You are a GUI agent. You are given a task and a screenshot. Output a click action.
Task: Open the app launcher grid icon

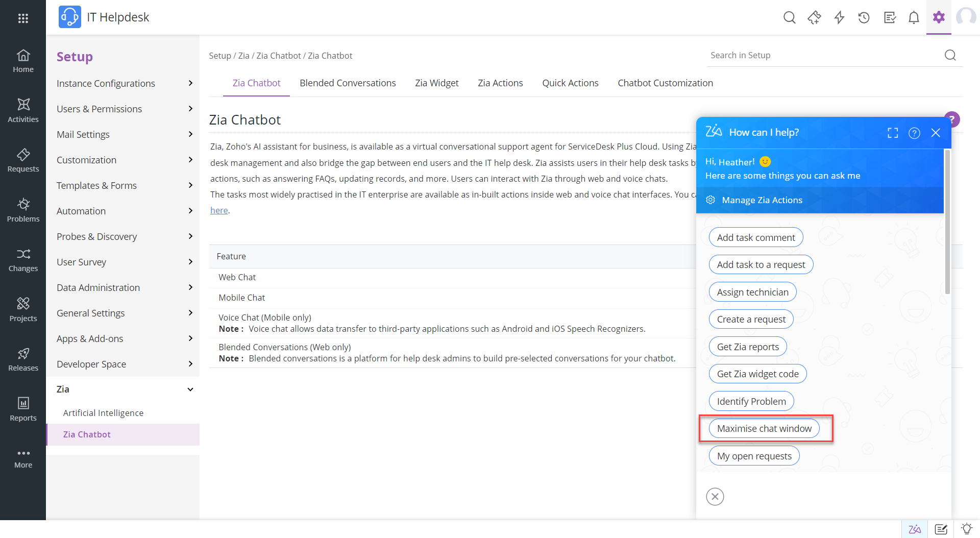23,18
